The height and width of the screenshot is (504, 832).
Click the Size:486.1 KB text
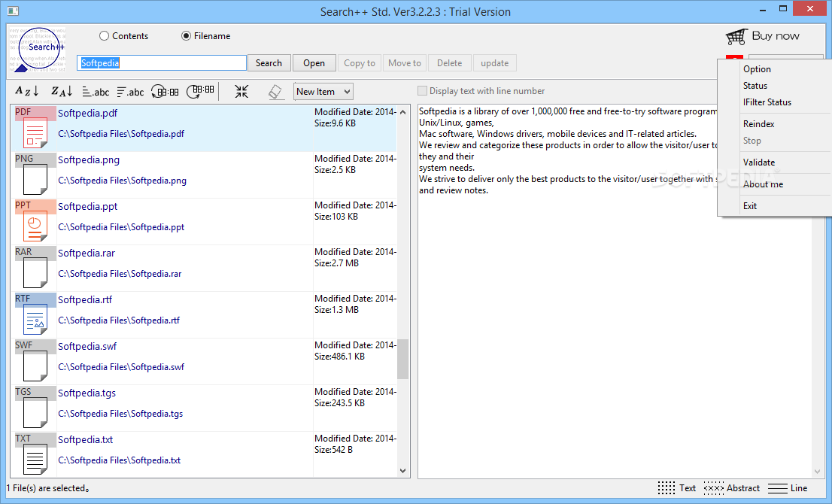339,357
